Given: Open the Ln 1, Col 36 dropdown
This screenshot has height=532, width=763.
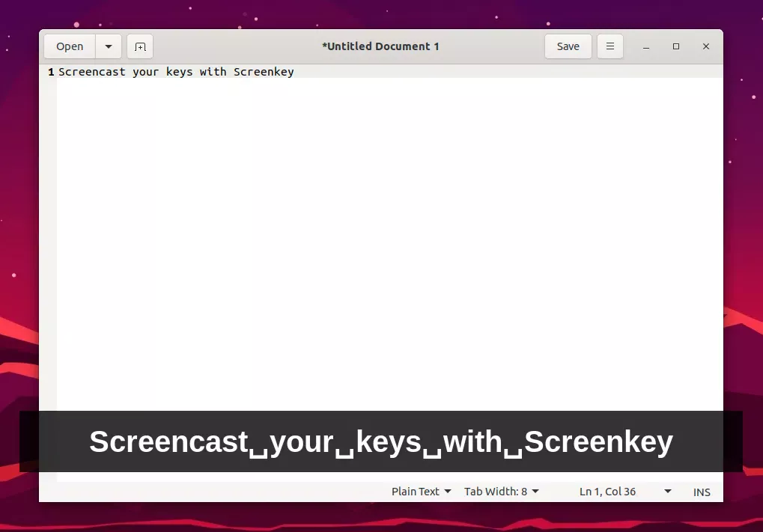Looking at the screenshot, I should [624, 492].
